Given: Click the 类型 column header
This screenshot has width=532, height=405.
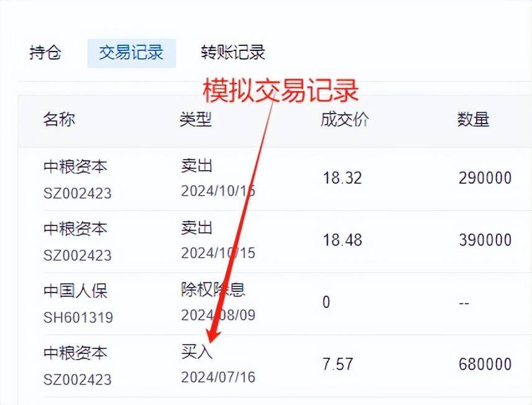Looking at the screenshot, I should click(x=196, y=119).
